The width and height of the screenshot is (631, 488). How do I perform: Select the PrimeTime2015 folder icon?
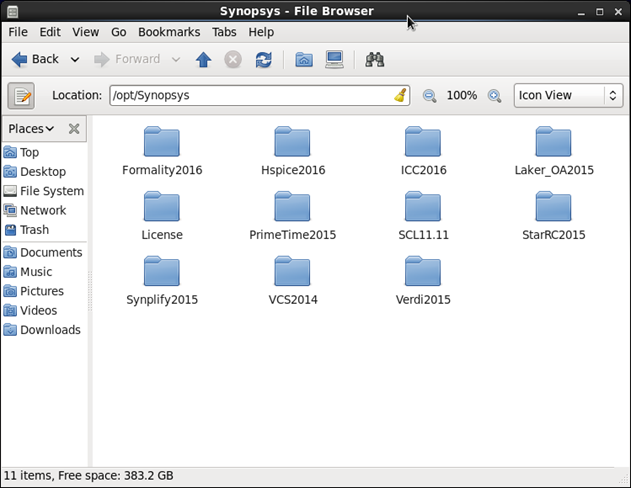(x=292, y=206)
